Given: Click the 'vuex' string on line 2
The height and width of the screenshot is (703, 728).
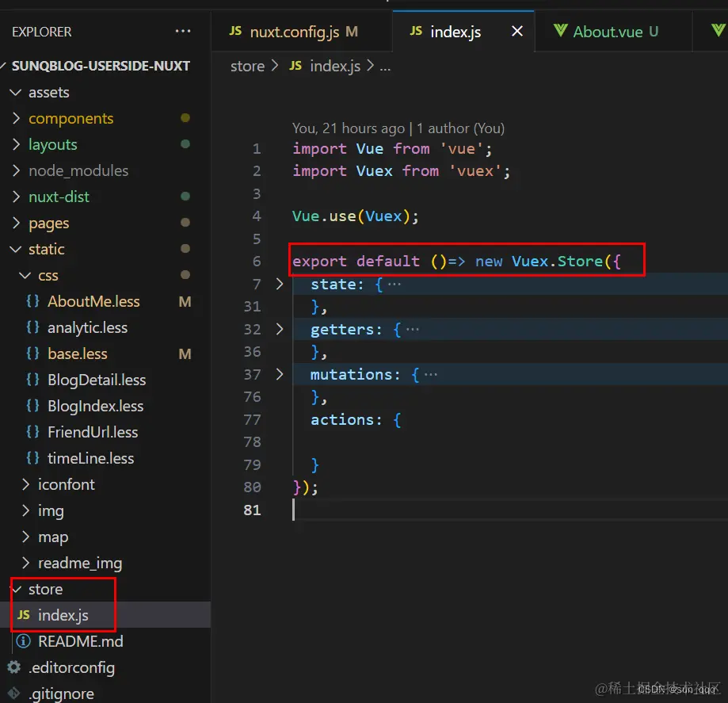Looking at the screenshot, I should point(475,171).
